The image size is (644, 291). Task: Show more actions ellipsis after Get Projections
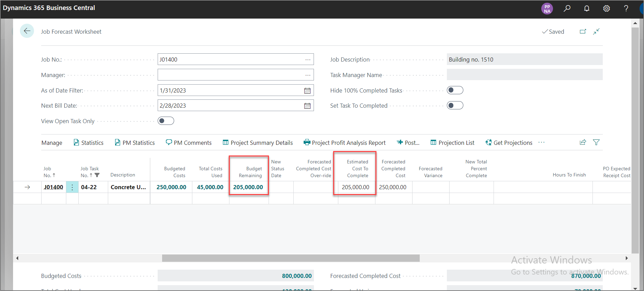pyautogui.click(x=542, y=142)
